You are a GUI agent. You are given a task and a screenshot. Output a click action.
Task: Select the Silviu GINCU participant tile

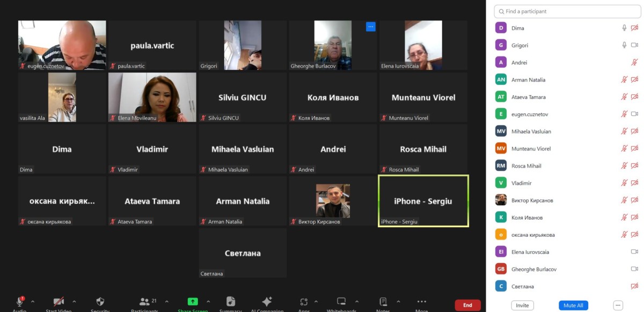[243, 97]
